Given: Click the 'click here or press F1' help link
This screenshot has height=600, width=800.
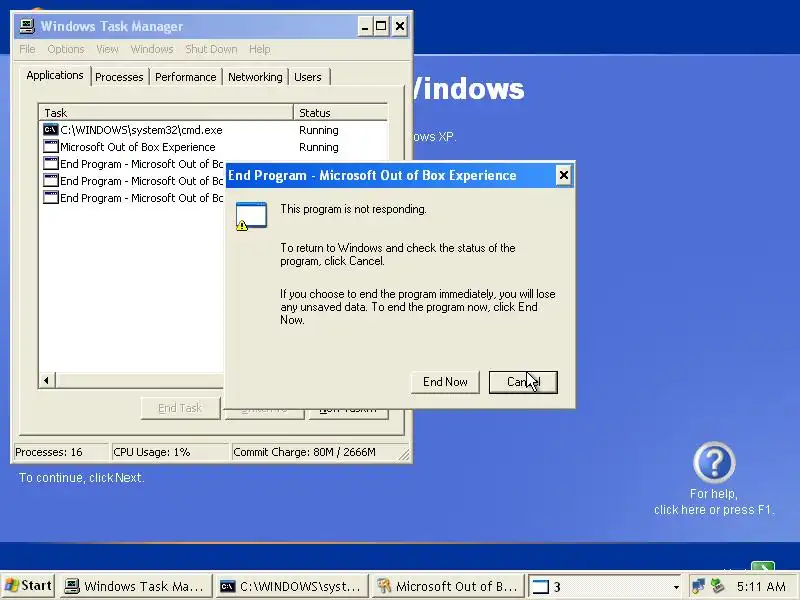Looking at the screenshot, I should 714,510.
